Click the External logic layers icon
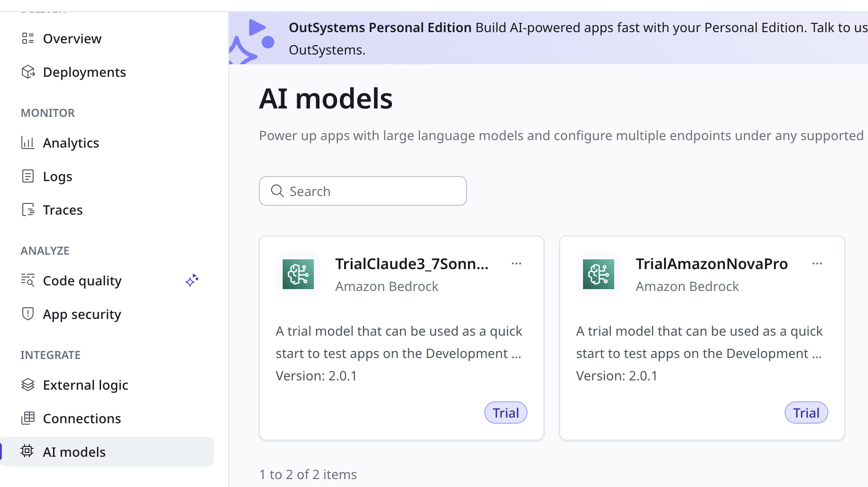 (x=28, y=385)
